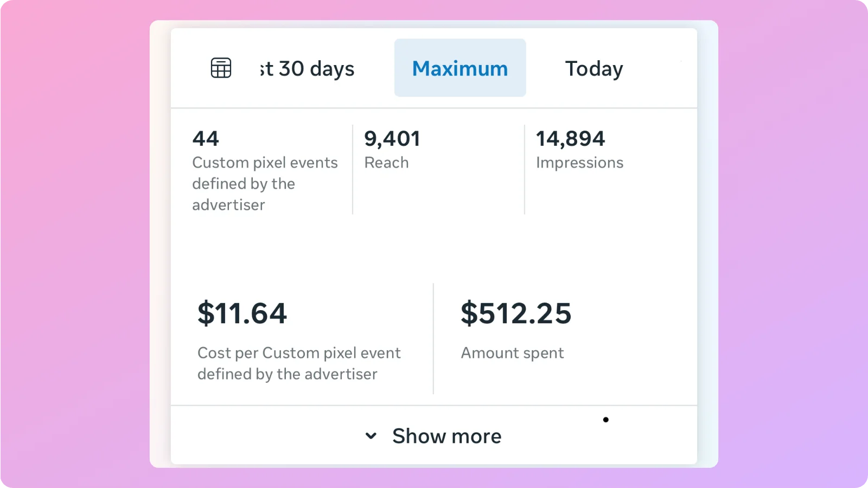Screen dimensions: 868x488
Task: Click the $512.25 Amount spent metric
Action: point(516,313)
